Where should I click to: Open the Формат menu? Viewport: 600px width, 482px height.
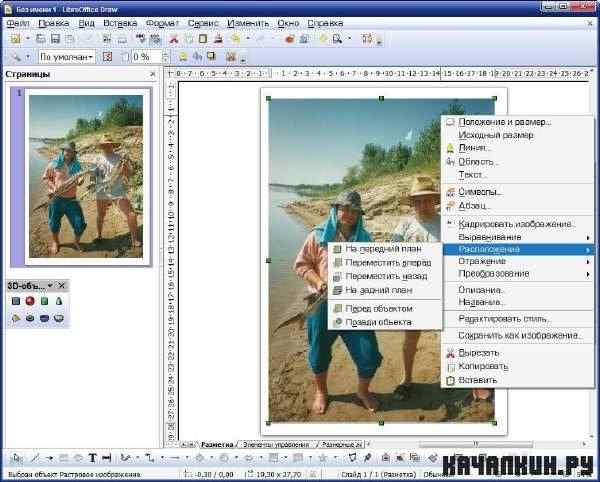pos(163,23)
